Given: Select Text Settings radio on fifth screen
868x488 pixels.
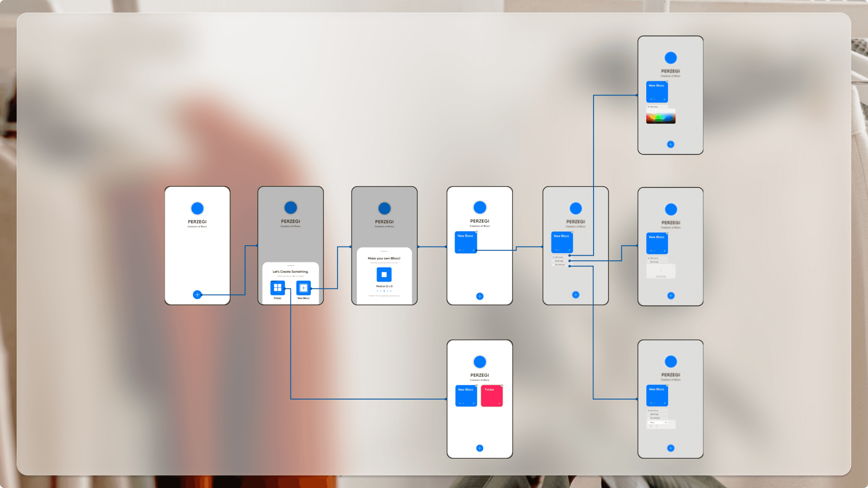Looking at the screenshot, I should (x=553, y=265).
